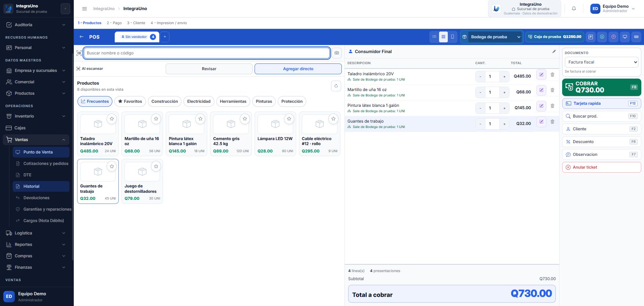Edit the Taladro inalámbrico 20V line
644x306 pixels.
[541, 75]
